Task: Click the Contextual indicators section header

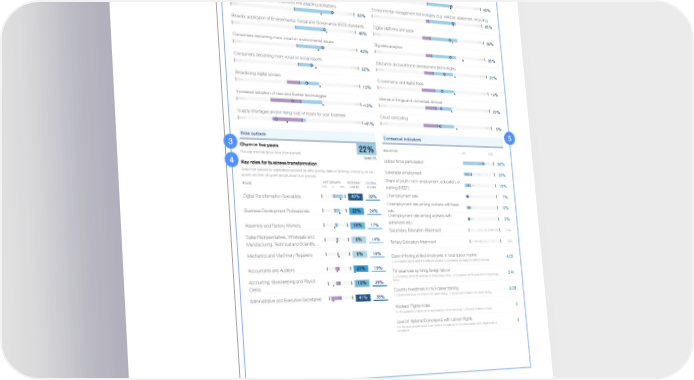Action: click(402, 139)
